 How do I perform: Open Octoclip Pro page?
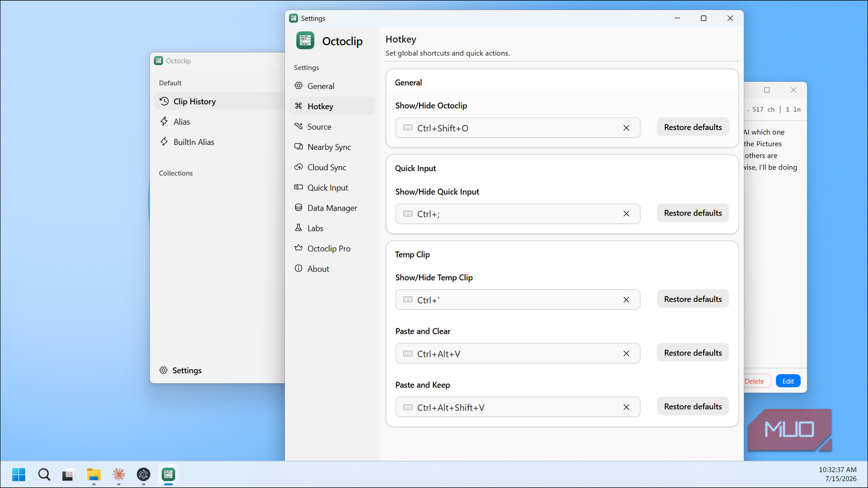click(332, 247)
